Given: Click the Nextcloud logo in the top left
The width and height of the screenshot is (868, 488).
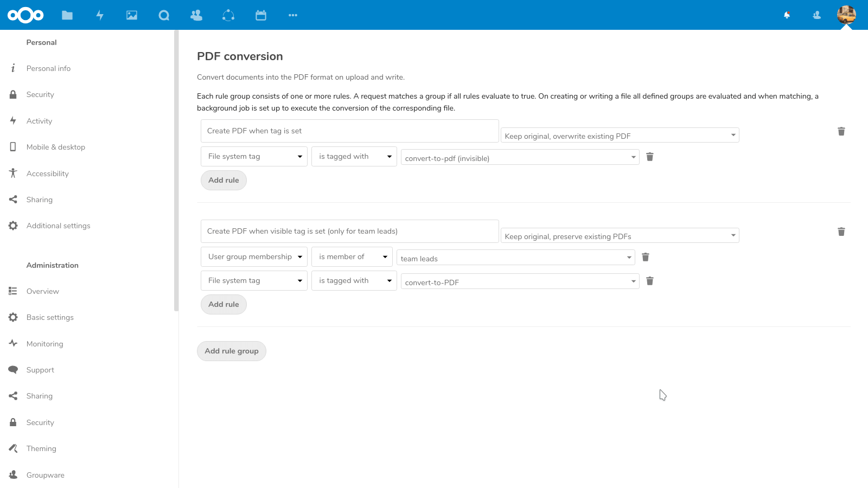Looking at the screenshot, I should pos(25,15).
